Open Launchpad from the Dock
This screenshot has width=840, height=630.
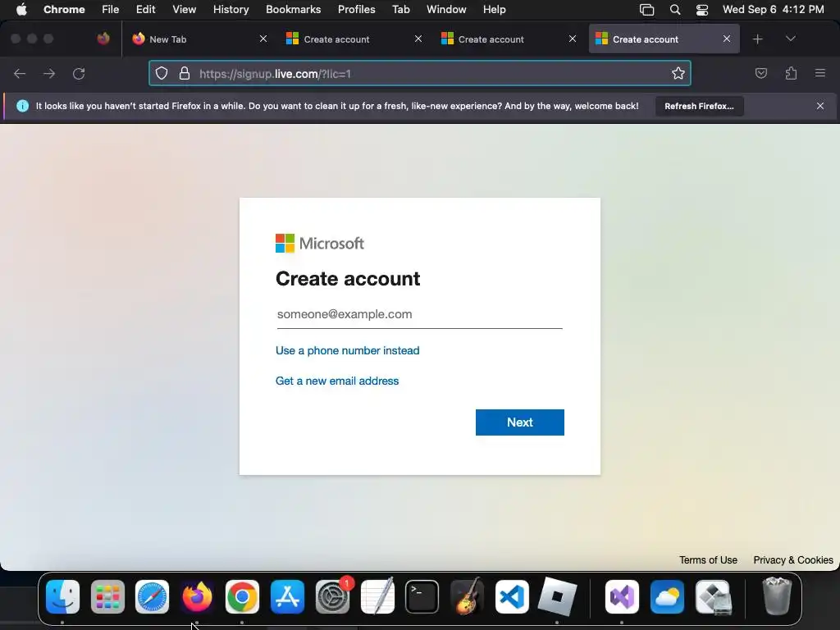coord(107,596)
